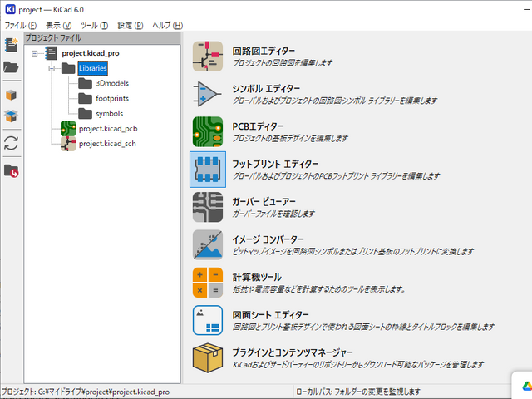Click the 図面シート エディター title text
The width and height of the screenshot is (532, 399).
coord(270,314)
